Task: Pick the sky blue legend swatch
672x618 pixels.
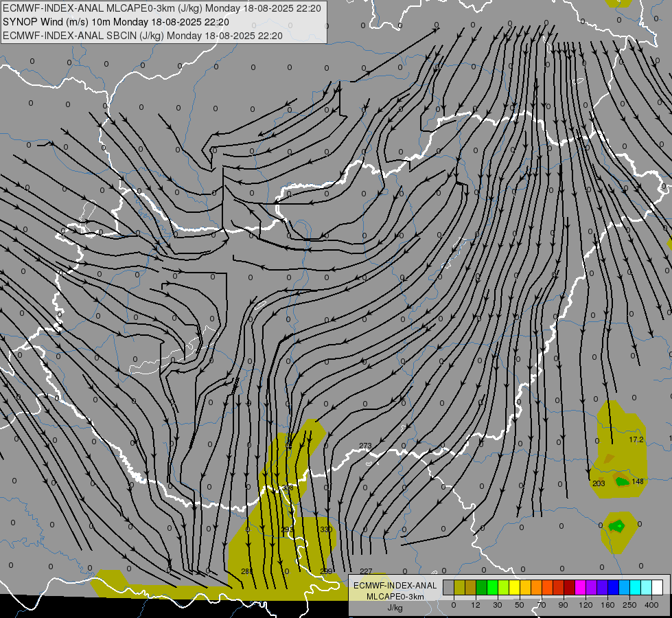Action: tap(625, 587)
